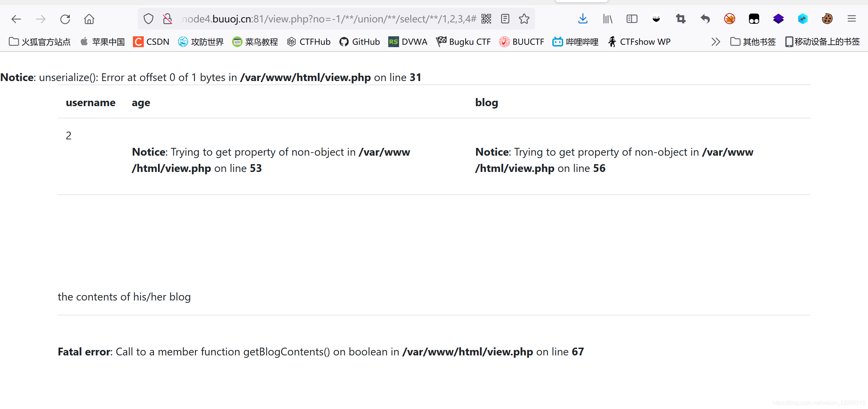Screen dimensions: 868x409
Task: Toggle the sidebar view
Action: coord(632,19)
